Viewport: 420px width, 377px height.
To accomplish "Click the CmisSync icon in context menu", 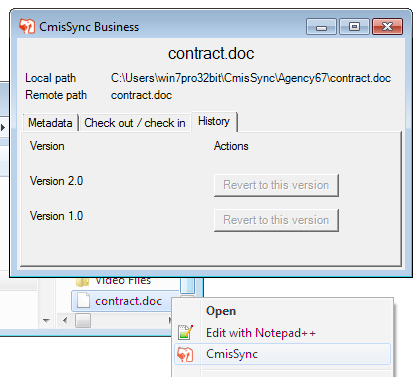I will click(185, 354).
